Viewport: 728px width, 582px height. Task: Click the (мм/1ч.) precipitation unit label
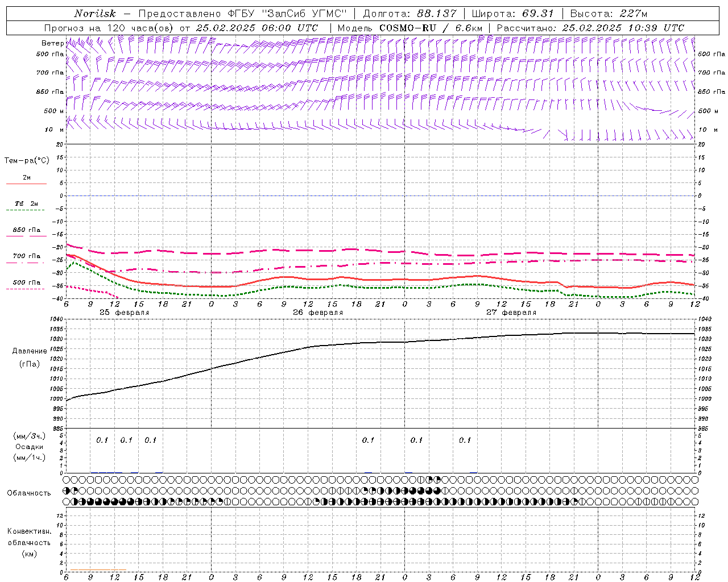pos(29,458)
